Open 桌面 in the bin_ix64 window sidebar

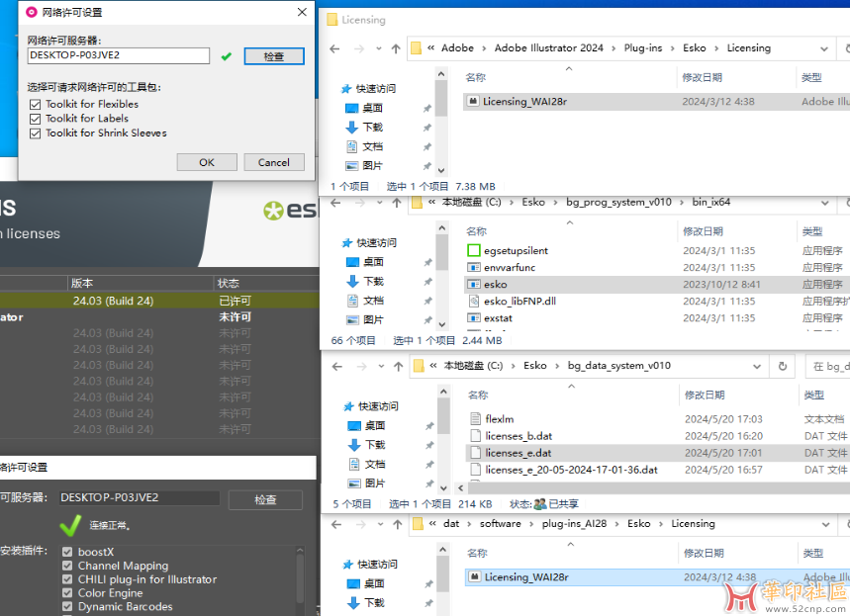(x=373, y=262)
